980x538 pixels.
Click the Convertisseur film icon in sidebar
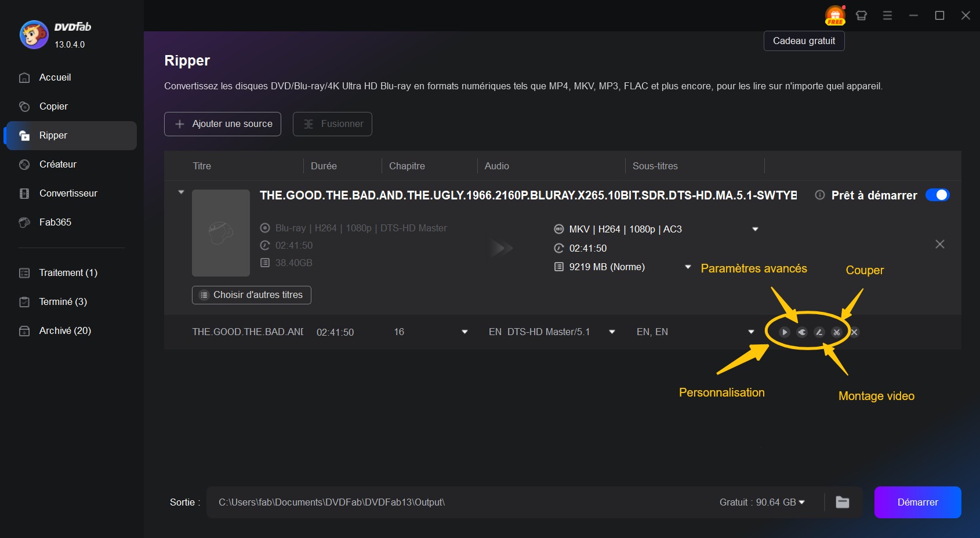[x=24, y=194]
